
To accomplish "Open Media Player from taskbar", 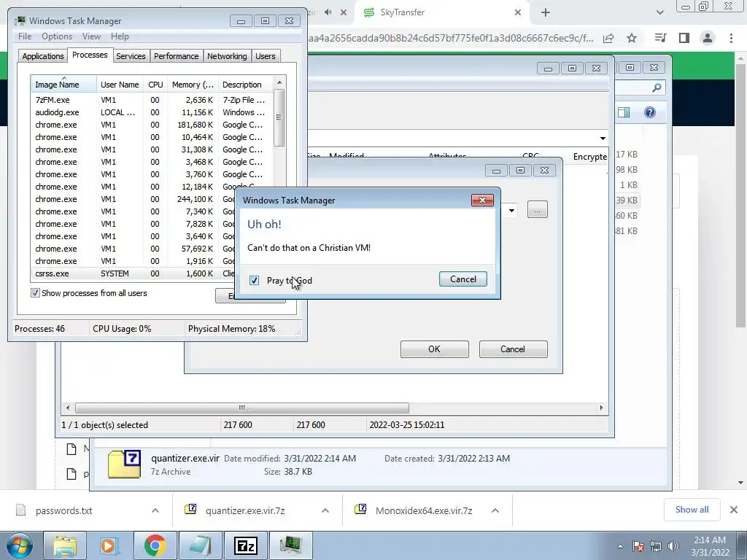I will [109, 545].
